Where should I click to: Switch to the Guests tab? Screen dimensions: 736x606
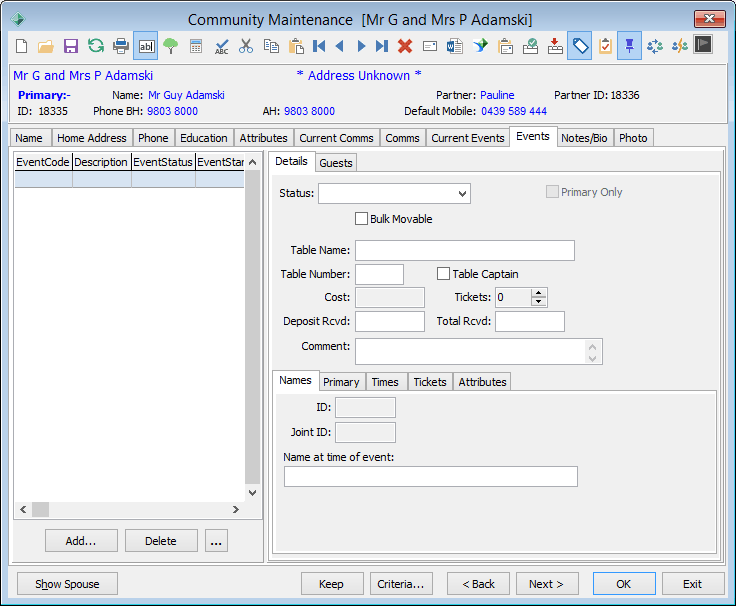[336, 163]
